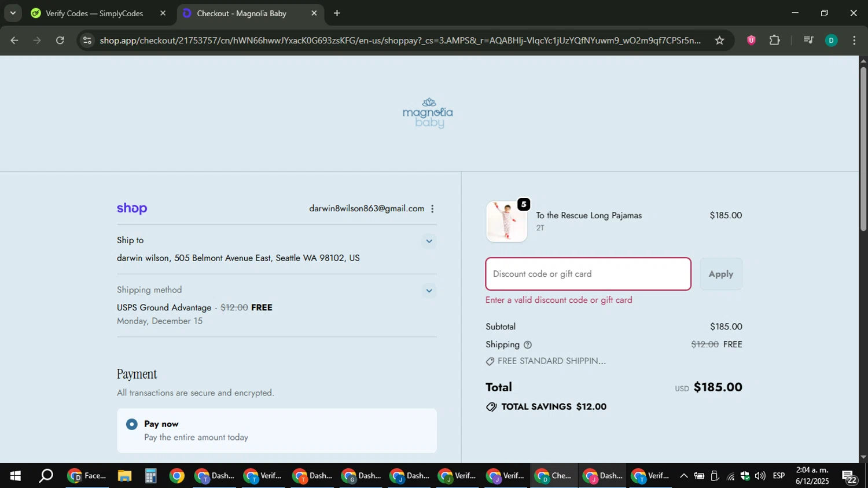Switch ESP keyboard language
868x488 pixels.
(x=779, y=476)
